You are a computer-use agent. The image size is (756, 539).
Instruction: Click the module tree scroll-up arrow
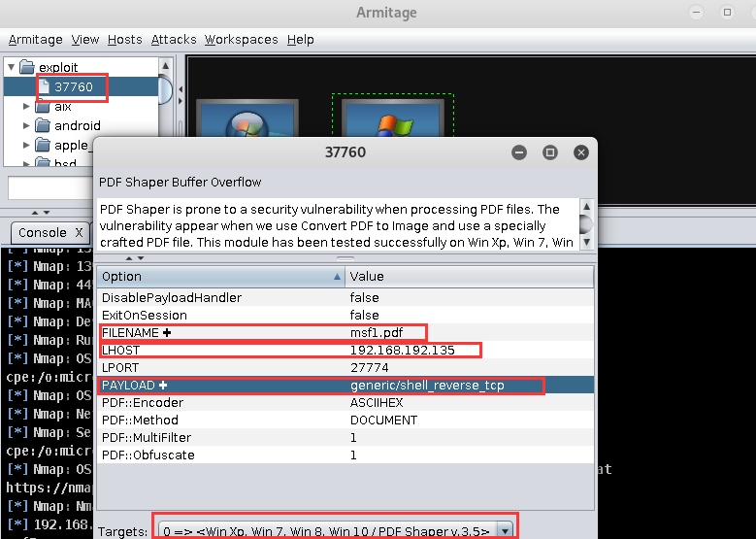[x=165, y=66]
